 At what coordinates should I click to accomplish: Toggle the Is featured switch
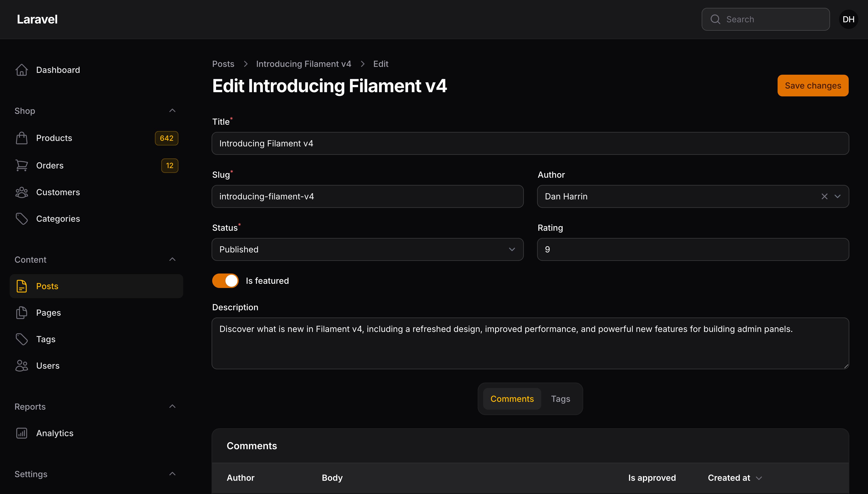[225, 281]
